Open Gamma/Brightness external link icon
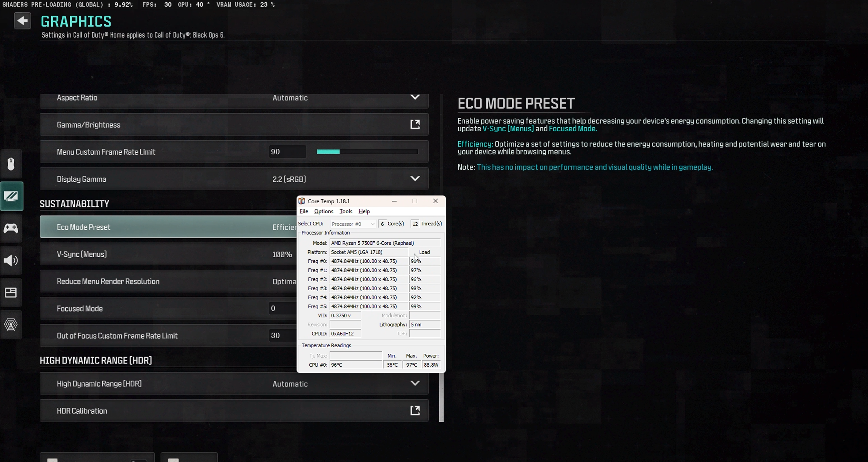 [x=415, y=125]
